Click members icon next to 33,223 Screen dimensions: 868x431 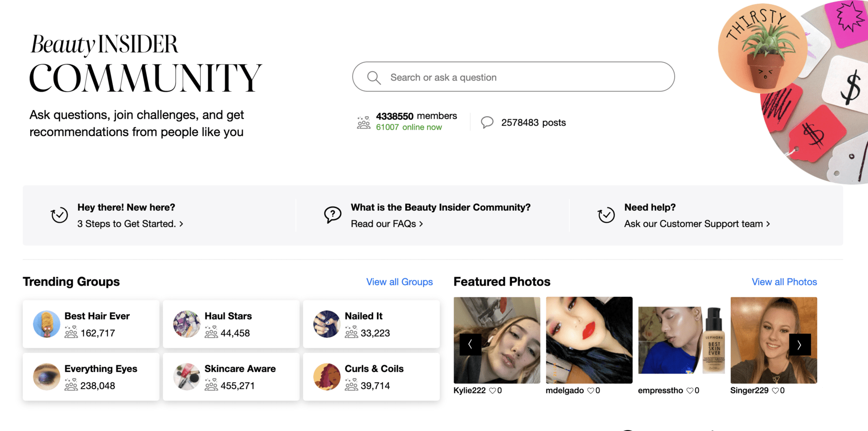351,332
